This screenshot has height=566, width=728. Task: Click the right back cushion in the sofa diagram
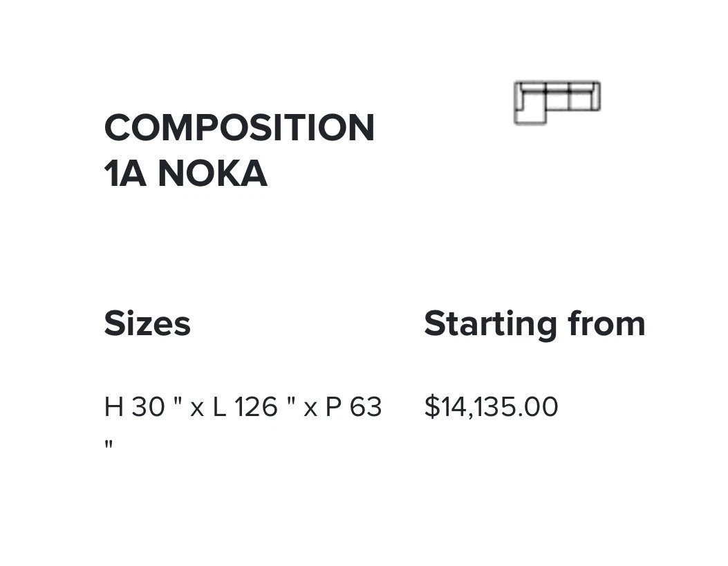click(580, 88)
